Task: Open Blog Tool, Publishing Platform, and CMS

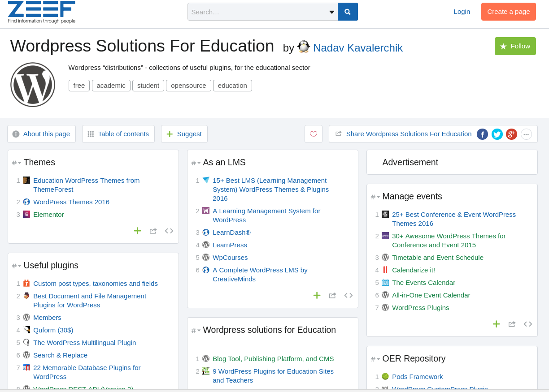Action: (x=273, y=359)
